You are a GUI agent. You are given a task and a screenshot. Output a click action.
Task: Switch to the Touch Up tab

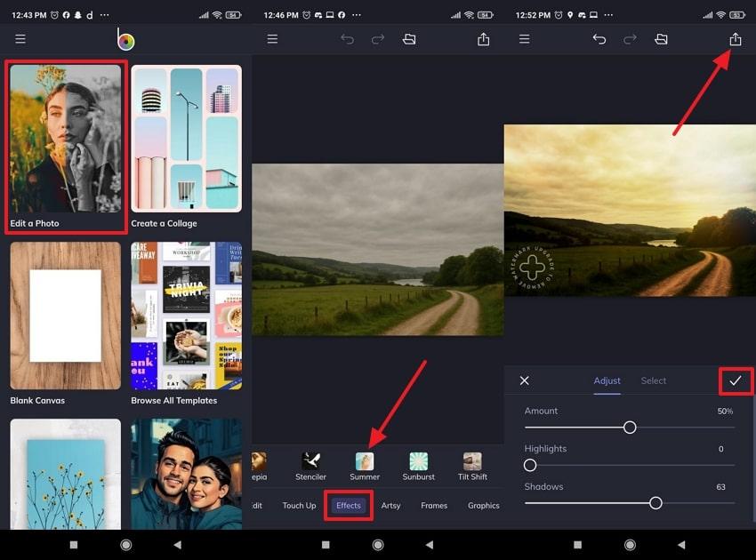coord(299,506)
